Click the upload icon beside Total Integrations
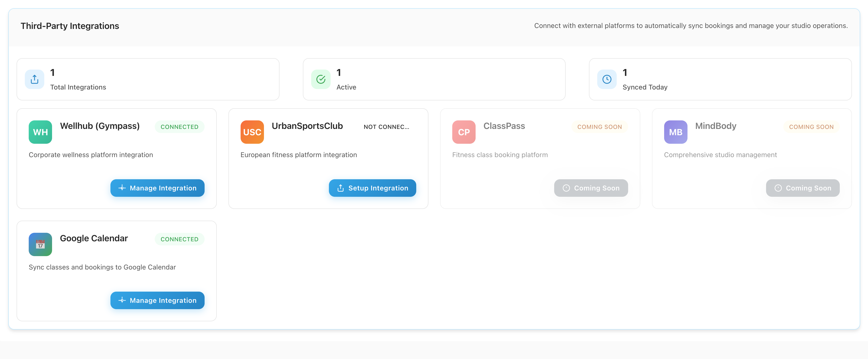This screenshot has height=359, width=868. (34, 79)
